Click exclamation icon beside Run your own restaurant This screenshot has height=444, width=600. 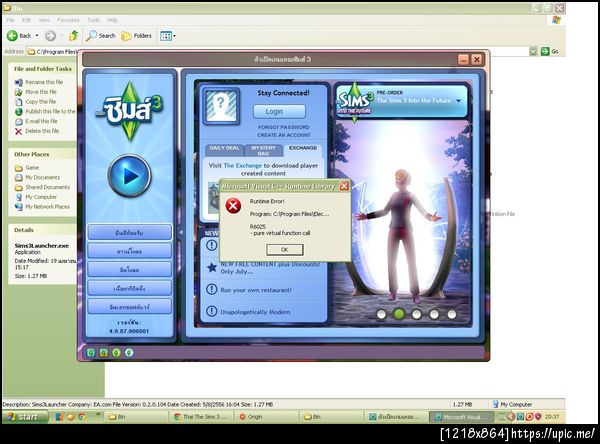pyautogui.click(x=212, y=289)
